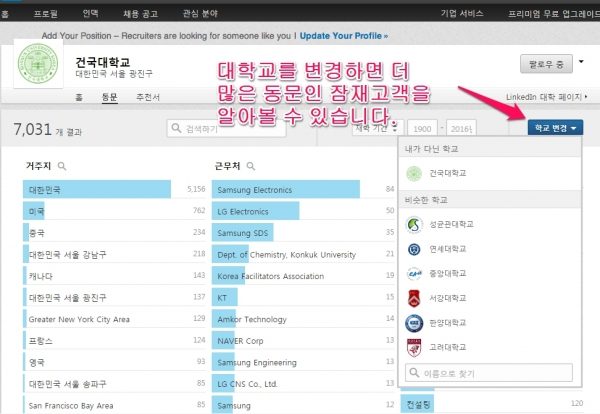This screenshot has width=600, height=414.
Task: Click the magnifier icon next to 근무처
Action: 251,166
